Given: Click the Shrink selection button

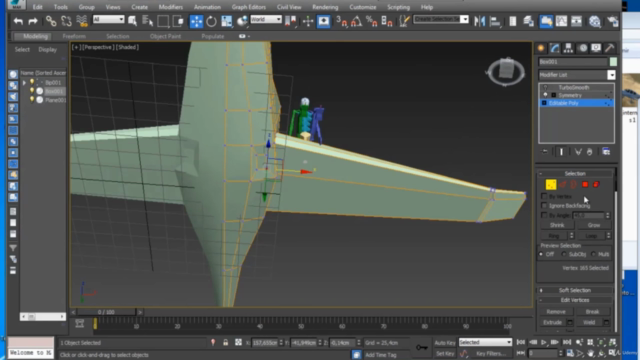Looking at the screenshot, I should pyautogui.click(x=557, y=225).
